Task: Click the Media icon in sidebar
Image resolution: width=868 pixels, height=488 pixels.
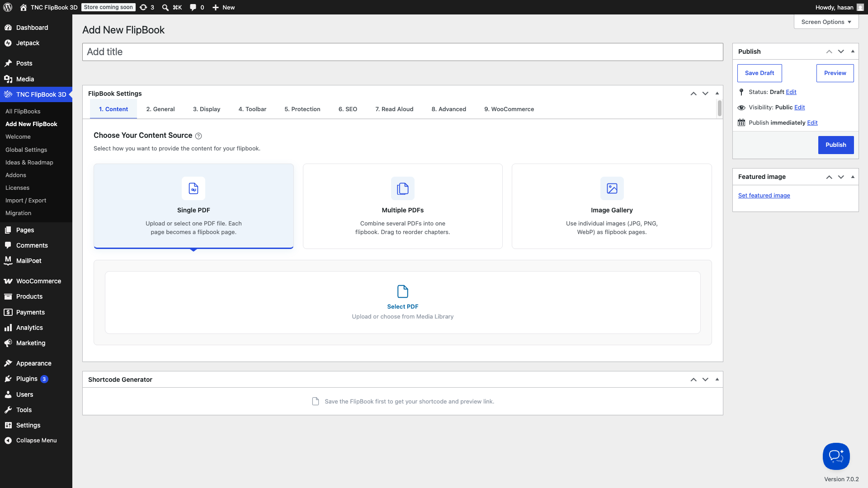Action: [8, 79]
